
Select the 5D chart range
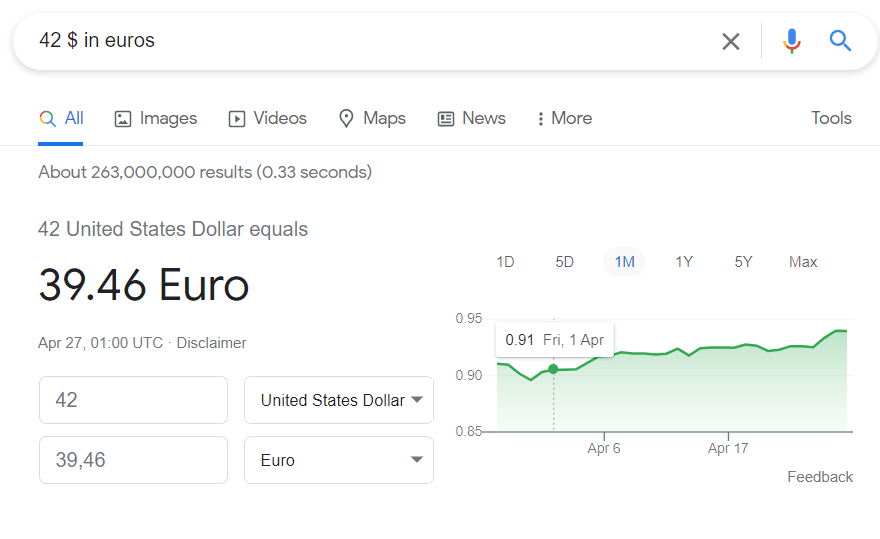(x=565, y=262)
